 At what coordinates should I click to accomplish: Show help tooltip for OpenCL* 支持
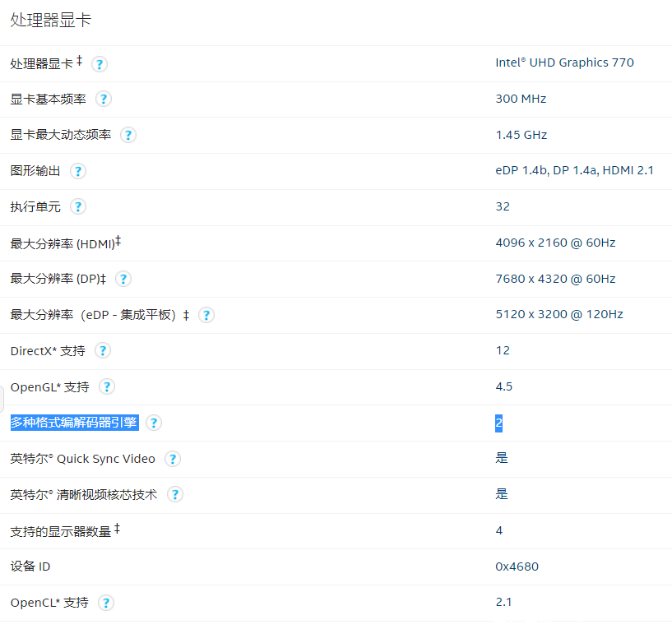click(106, 603)
